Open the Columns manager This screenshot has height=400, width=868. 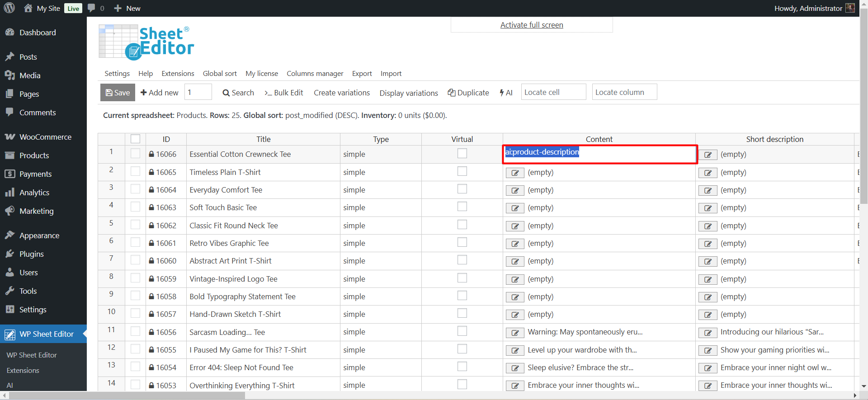(x=315, y=73)
